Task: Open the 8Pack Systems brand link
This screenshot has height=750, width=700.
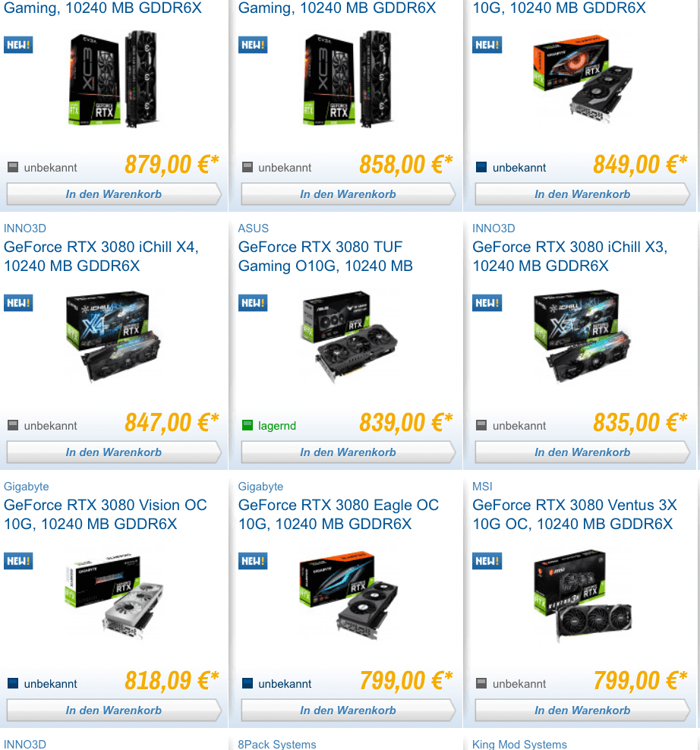Action: click(277, 744)
